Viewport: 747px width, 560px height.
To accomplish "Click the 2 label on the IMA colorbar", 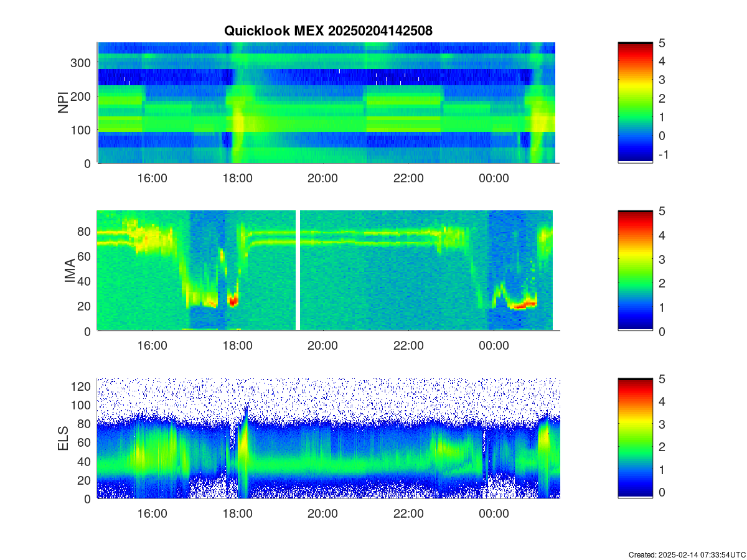I will click(662, 283).
